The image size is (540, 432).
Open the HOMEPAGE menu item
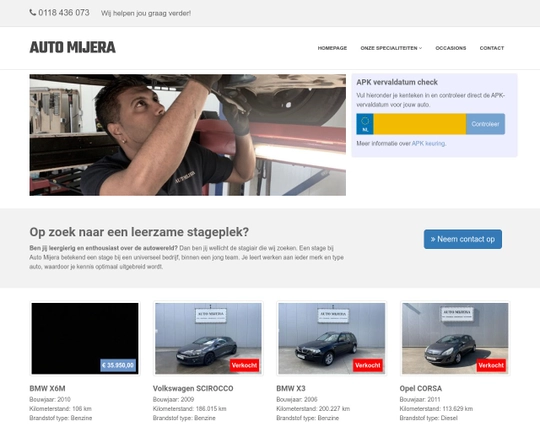point(332,48)
